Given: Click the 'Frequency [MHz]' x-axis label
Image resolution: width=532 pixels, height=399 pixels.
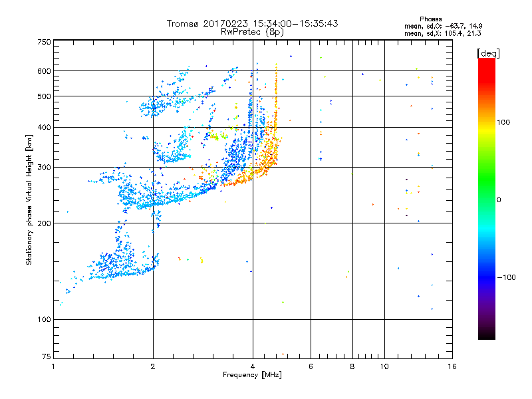Looking at the screenshot, I should pos(252,375).
